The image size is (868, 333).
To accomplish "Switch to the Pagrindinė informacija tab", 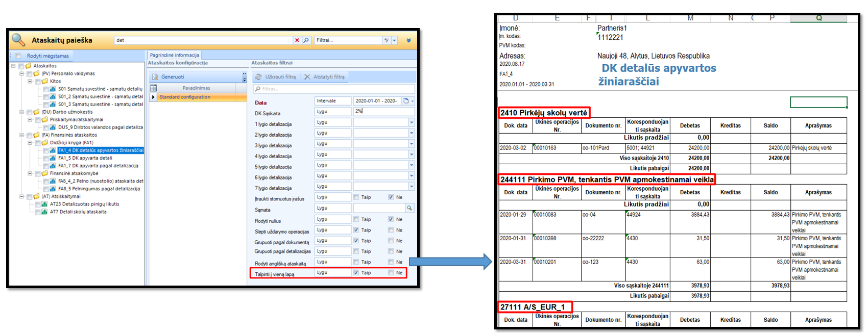I will click(x=175, y=55).
